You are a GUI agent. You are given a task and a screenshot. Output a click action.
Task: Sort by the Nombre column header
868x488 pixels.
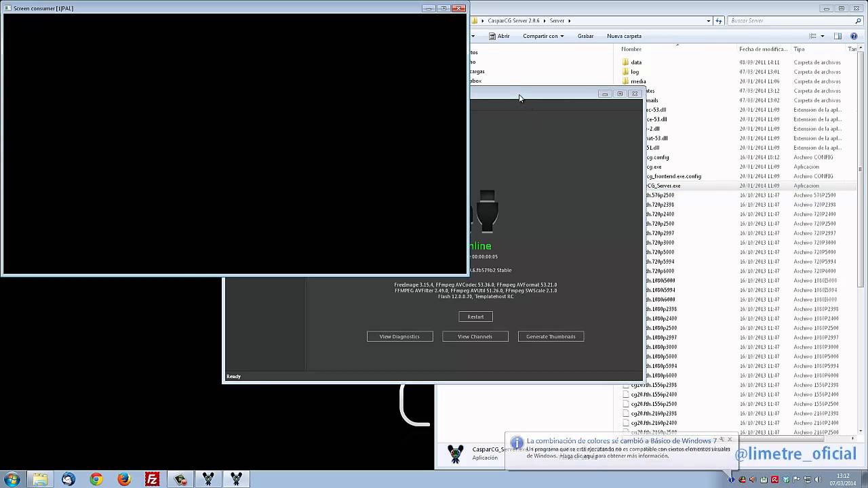pos(631,49)
